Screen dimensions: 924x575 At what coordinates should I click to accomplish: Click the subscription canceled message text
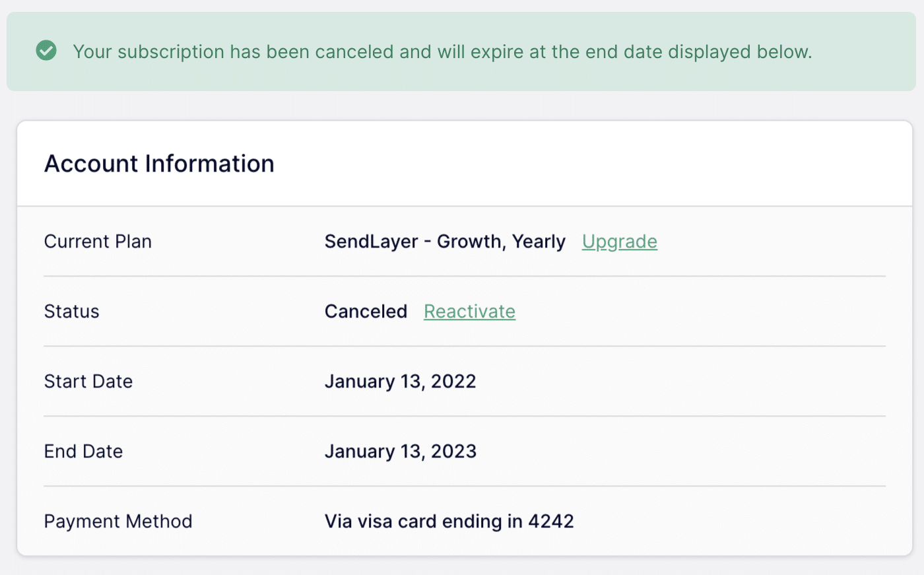[x=442, y=51]
